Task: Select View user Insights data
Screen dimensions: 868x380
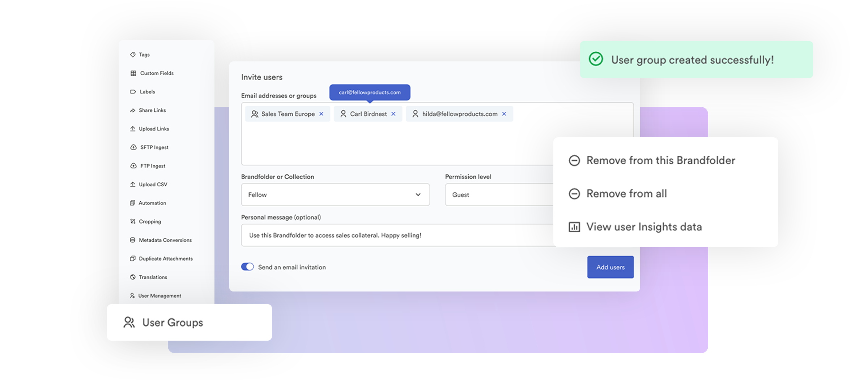Action: click(x=635, y=227)
